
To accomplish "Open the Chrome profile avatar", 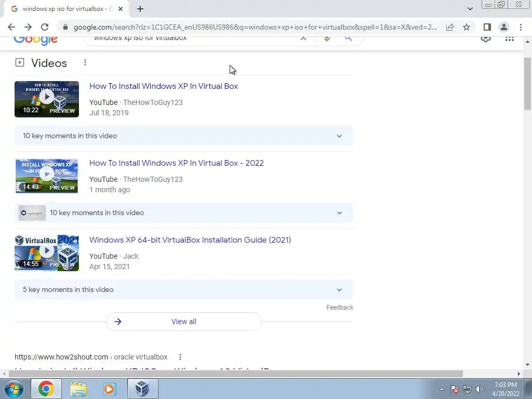I will [504, 27].
